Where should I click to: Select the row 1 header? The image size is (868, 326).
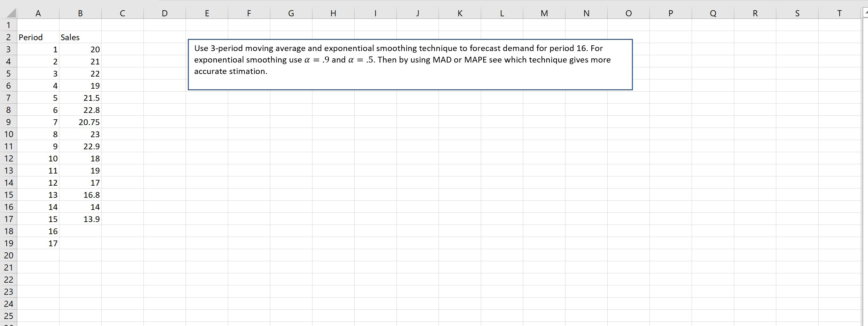click(8, 25)
